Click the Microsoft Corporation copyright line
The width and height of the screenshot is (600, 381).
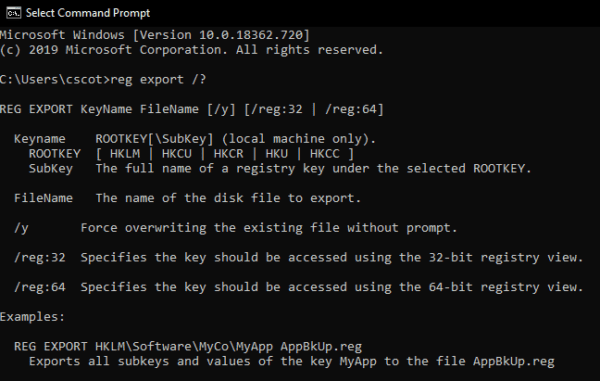[x=191, y=50]
